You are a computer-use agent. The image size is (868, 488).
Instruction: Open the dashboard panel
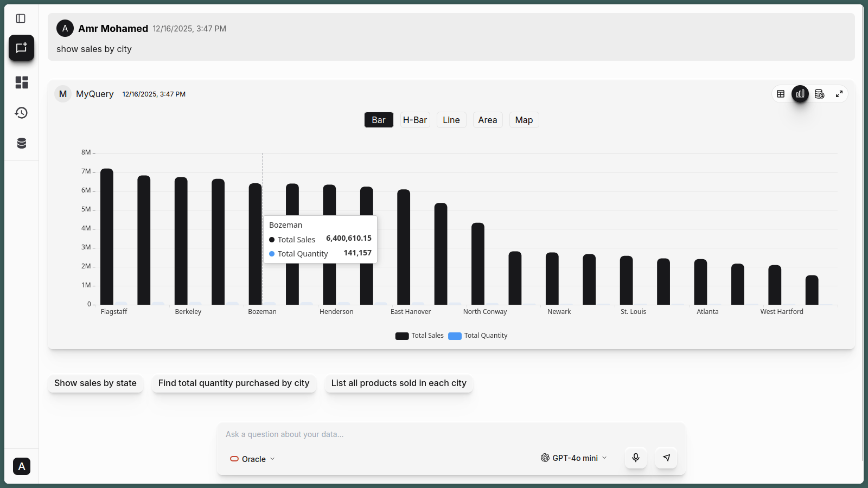(x=21, y=82)
